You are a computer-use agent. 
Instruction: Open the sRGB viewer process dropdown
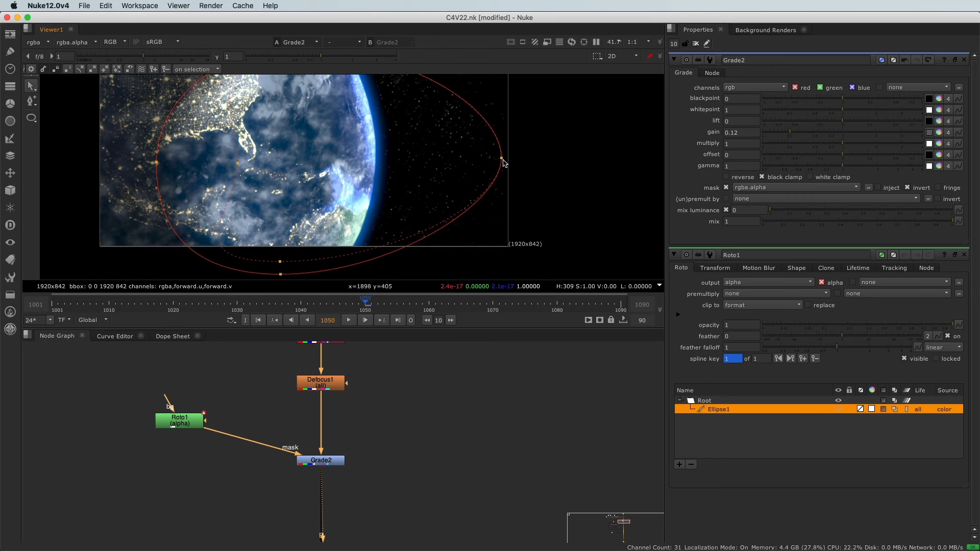tap(163, 42)
